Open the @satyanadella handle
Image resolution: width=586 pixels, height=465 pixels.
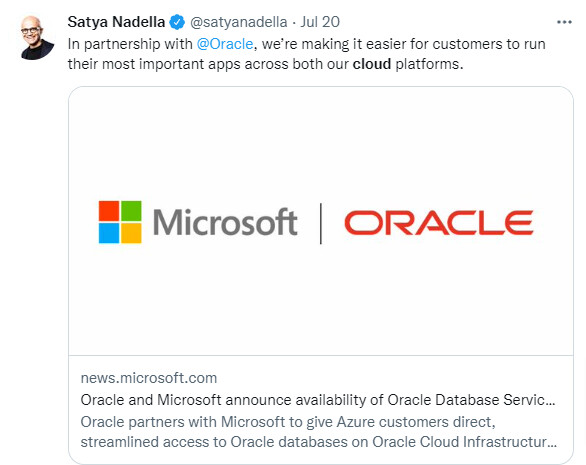tap(238, 22)
